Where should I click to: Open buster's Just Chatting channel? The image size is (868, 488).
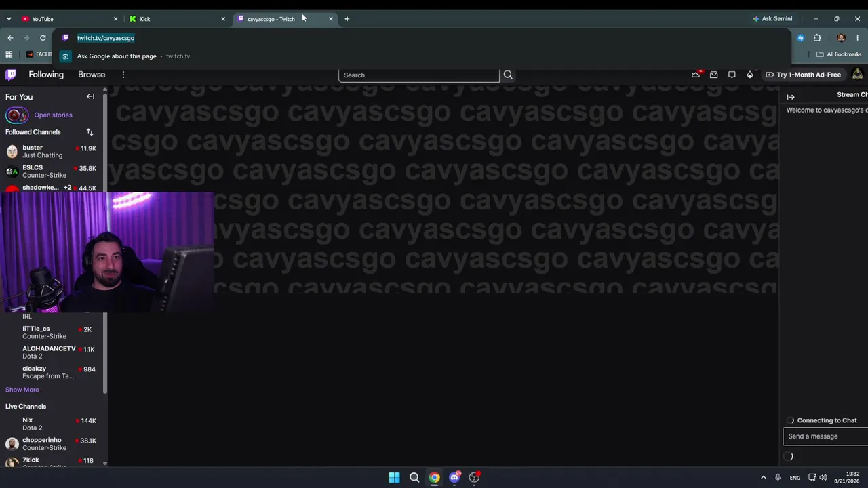coord(52,151)
